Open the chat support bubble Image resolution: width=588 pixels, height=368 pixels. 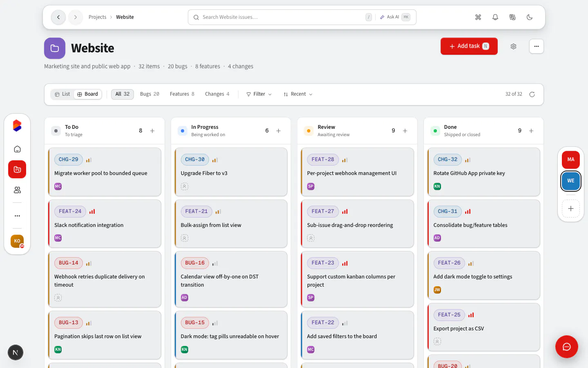[x=567, y=347]
